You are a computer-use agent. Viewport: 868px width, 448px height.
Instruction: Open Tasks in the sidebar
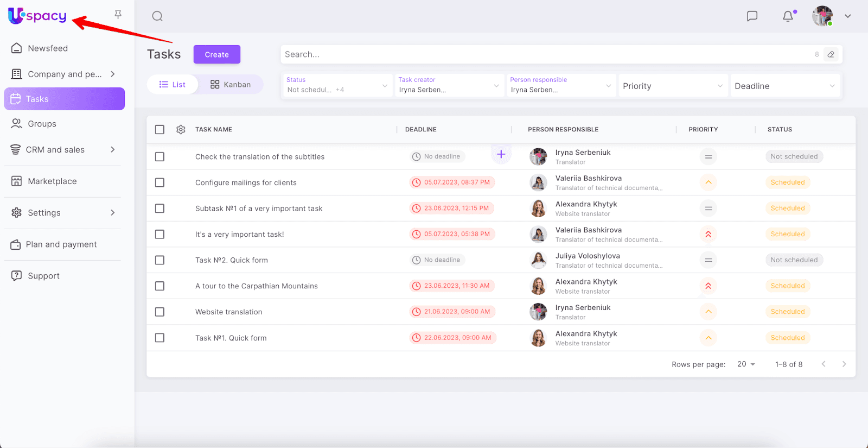(x=65, y=99)
